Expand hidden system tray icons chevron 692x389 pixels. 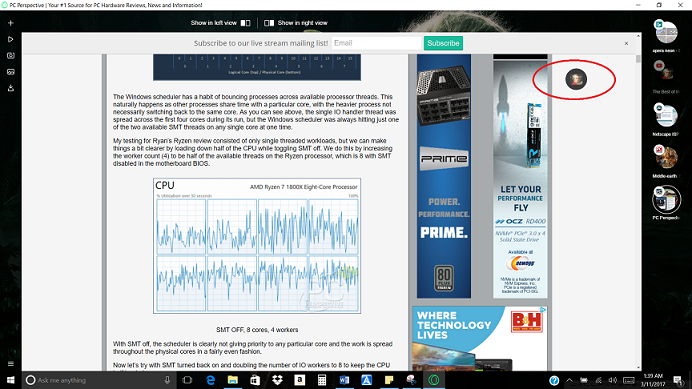569,380
